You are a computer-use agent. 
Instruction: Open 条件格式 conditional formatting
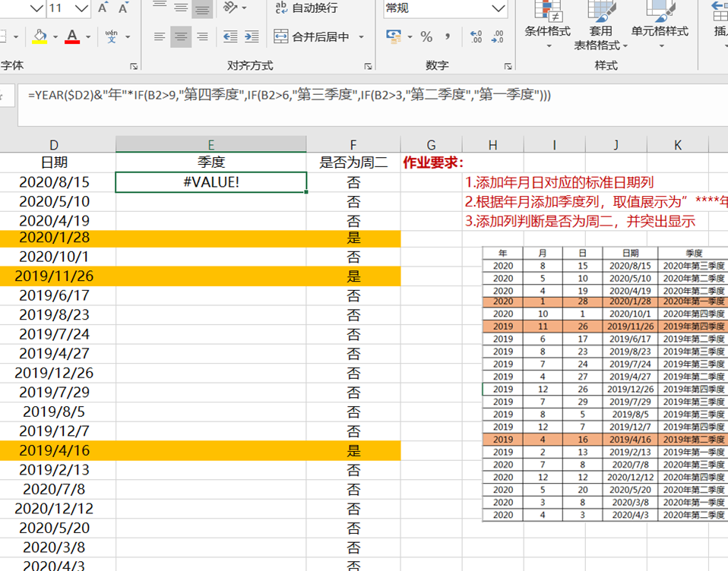click(x=548, y=25)
